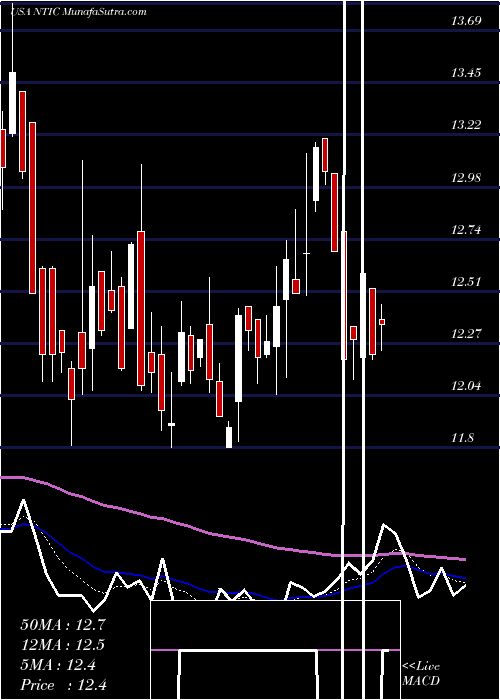500x700 pixels.
Task: Click the 'USA NTIC MunafaSutra.com' chart title
Action: point(79,12)
